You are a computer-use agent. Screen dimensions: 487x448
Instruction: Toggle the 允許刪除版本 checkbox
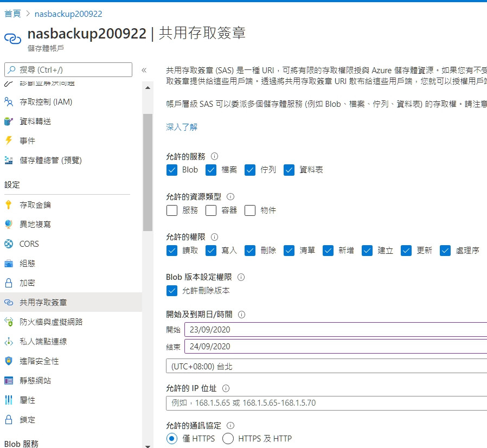pyautogui.click(x=172, y=291)
